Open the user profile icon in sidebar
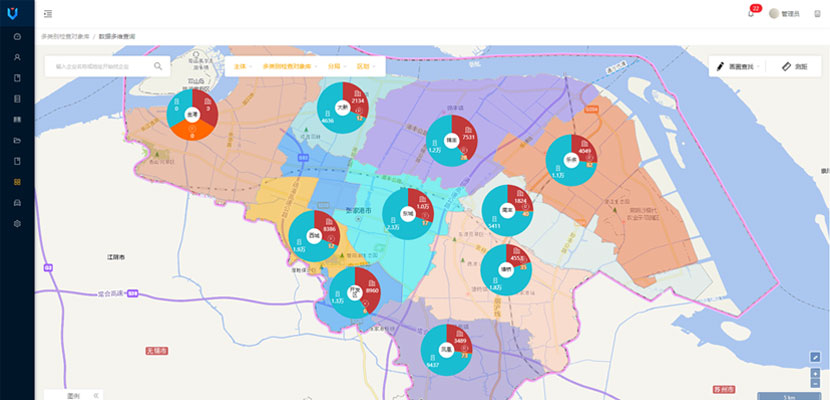830x400 pixels. pyautogui.click(x=17, y=57)
